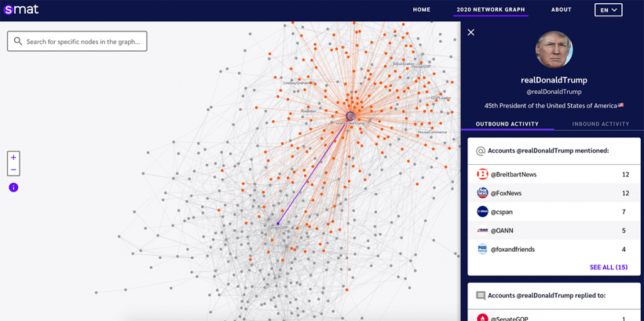This screenshot has height=321, width=644.
Task: Click the foxandfriends account logo
Action: pos(482,249)
